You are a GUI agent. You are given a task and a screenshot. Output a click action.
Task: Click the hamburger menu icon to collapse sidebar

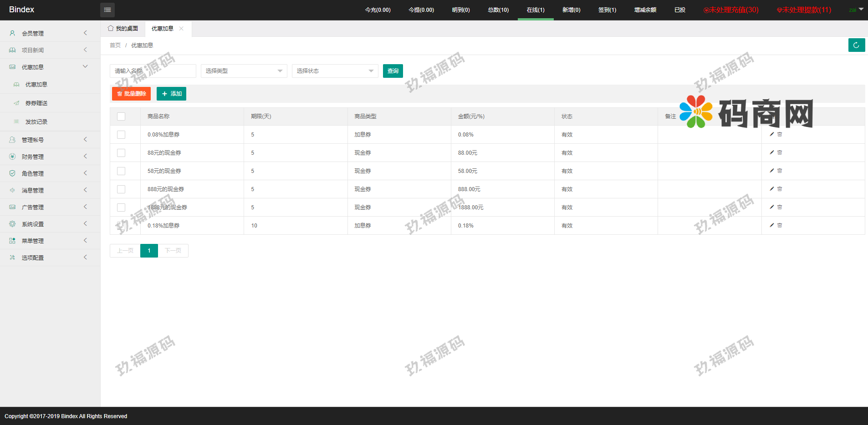point(107,10)
